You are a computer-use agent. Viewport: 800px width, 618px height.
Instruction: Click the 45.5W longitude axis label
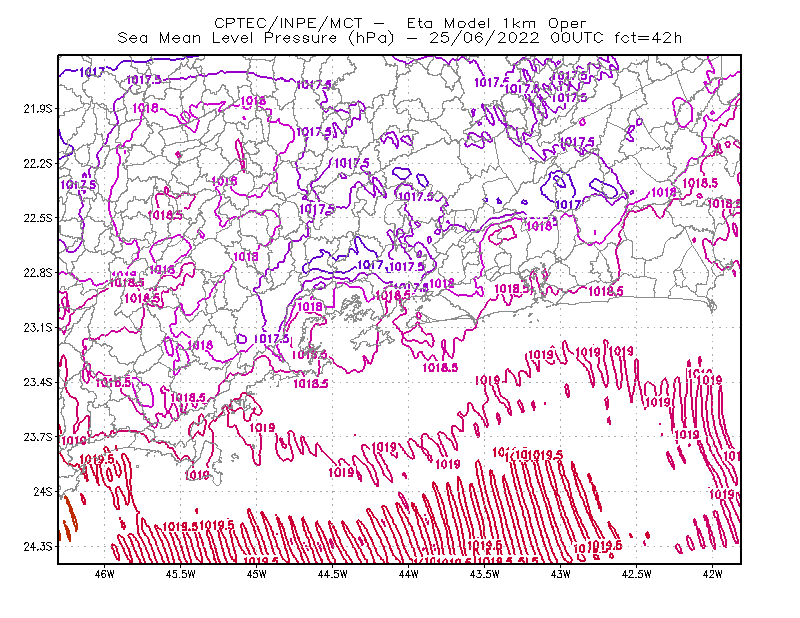coord(181,574)
